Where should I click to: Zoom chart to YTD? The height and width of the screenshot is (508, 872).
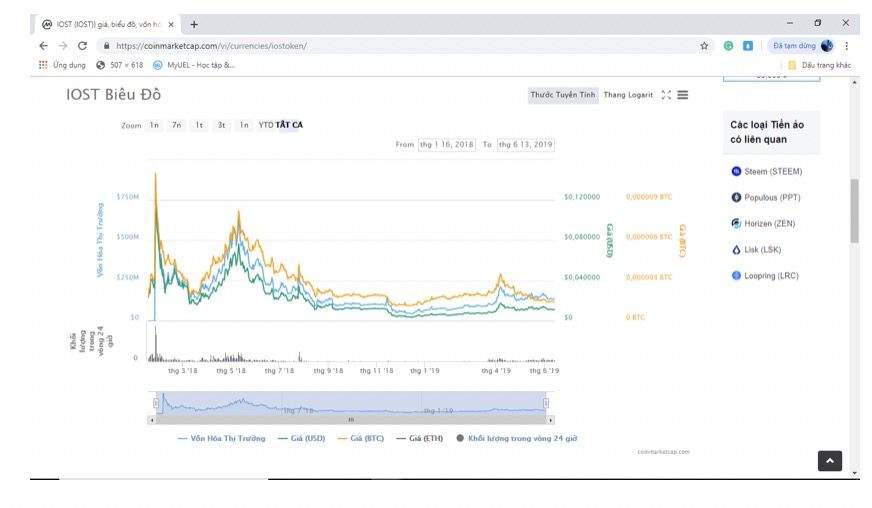pos(265,125)
